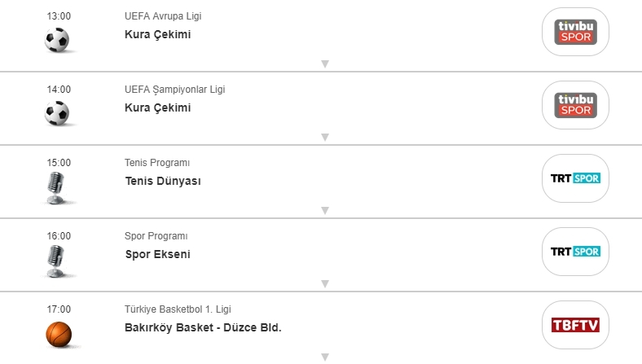The height and width of the screenshot is (364, 642).
Task: Open Tivibu Spor logo for Avrupa Ligi draw
Action: 576,32
